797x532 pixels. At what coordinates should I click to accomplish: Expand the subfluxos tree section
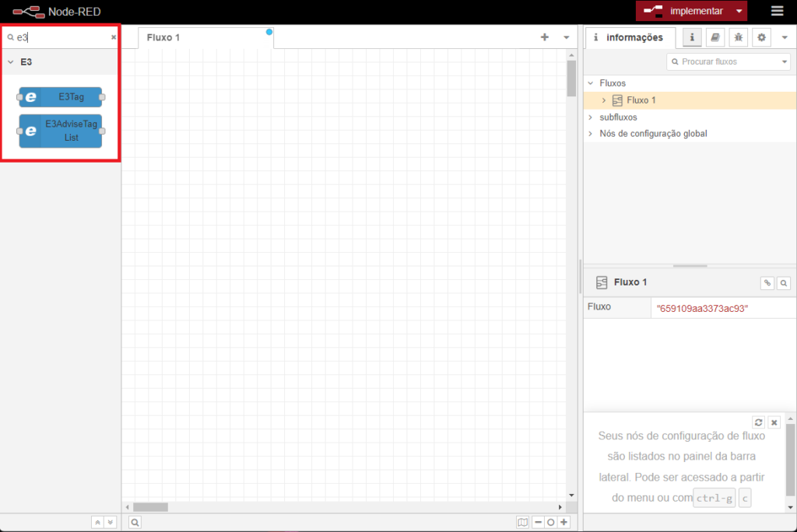coord(591,117)
